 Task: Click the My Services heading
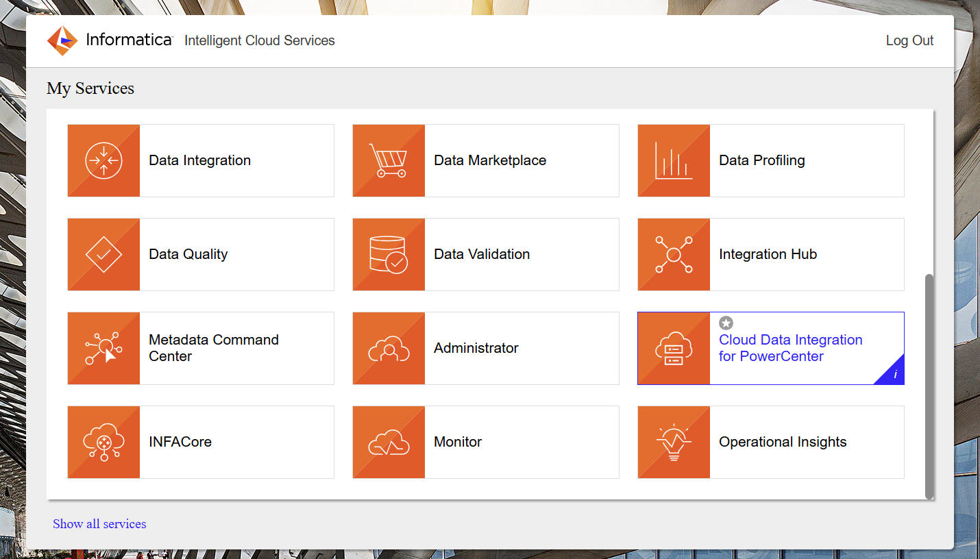tap(90, 88)
